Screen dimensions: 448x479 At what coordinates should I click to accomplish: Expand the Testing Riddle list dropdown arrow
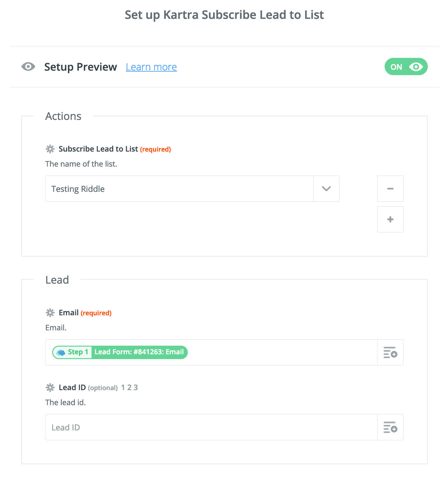326,189
